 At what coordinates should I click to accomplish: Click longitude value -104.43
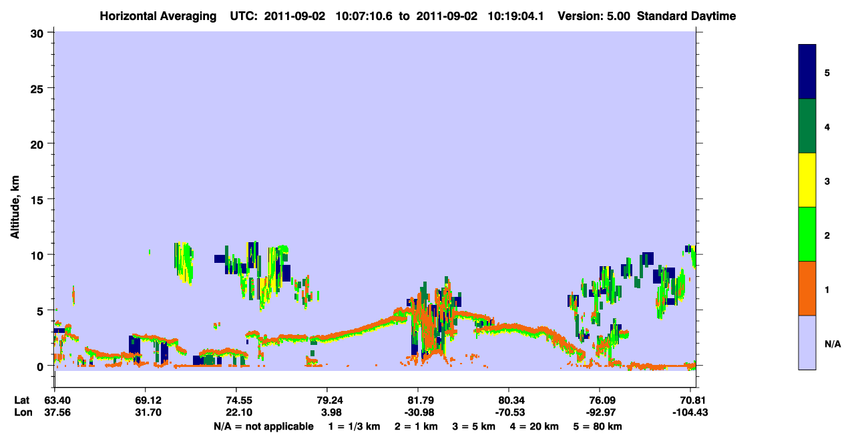point(690,412)
